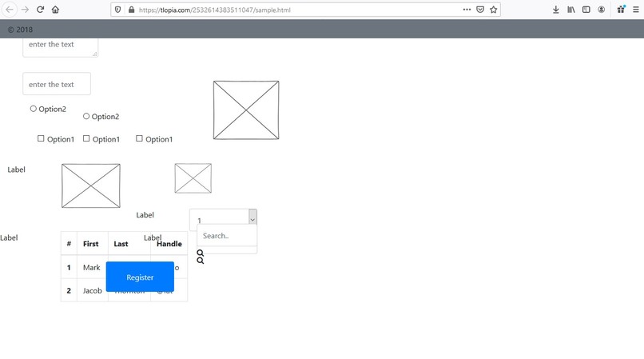Click the Label overlapping the table header
644x359 pixels.
pos(153,237)
